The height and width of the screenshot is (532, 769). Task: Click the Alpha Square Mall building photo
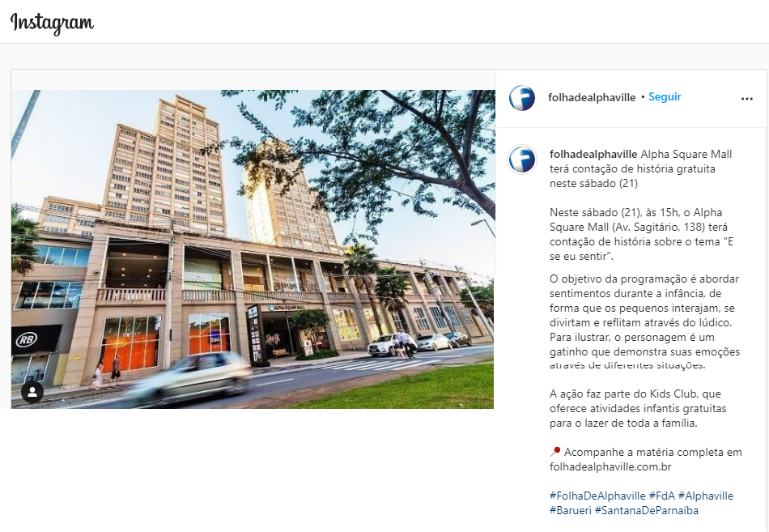coord(253,249)
